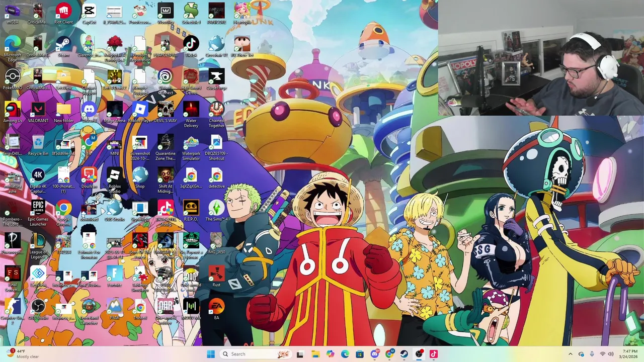Select the Mage Arena desktop icon

(x=115, y=112)
